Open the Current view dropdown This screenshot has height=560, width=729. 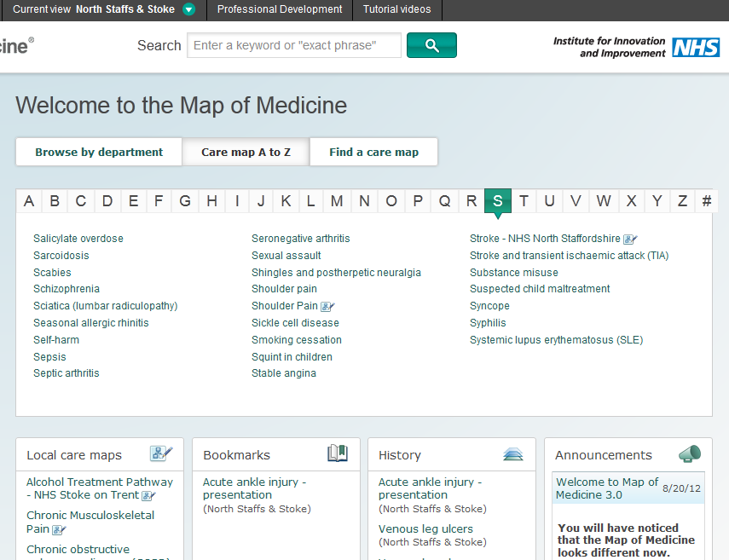[x=187, y=10]
